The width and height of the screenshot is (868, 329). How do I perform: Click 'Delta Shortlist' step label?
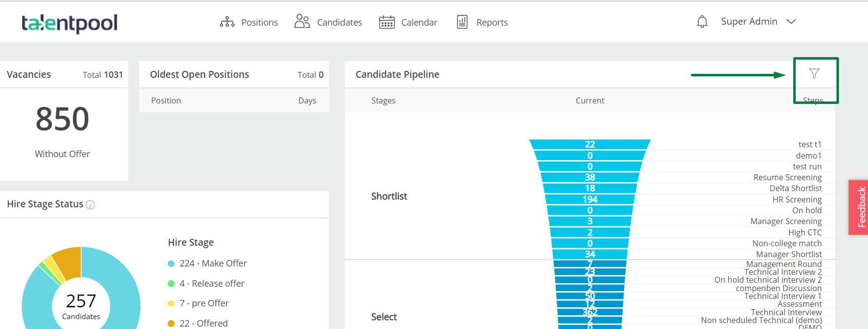796,188
